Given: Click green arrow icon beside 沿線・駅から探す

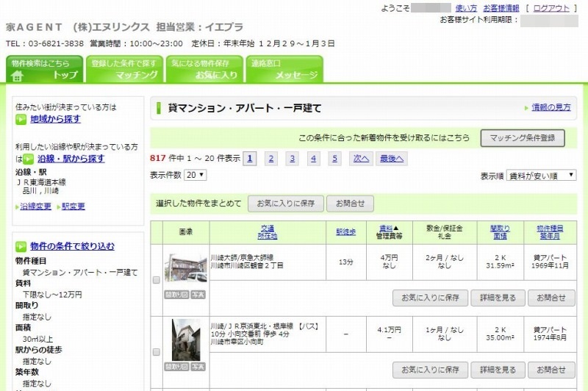Looking at the screenshot, I should (x=29, y=159).
